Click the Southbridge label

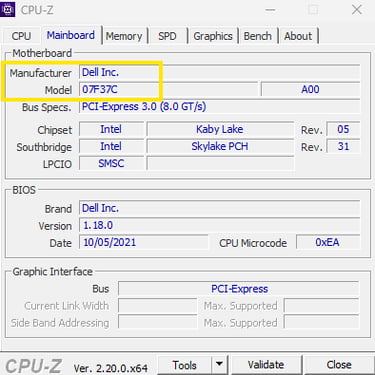[x=44, y=147]
